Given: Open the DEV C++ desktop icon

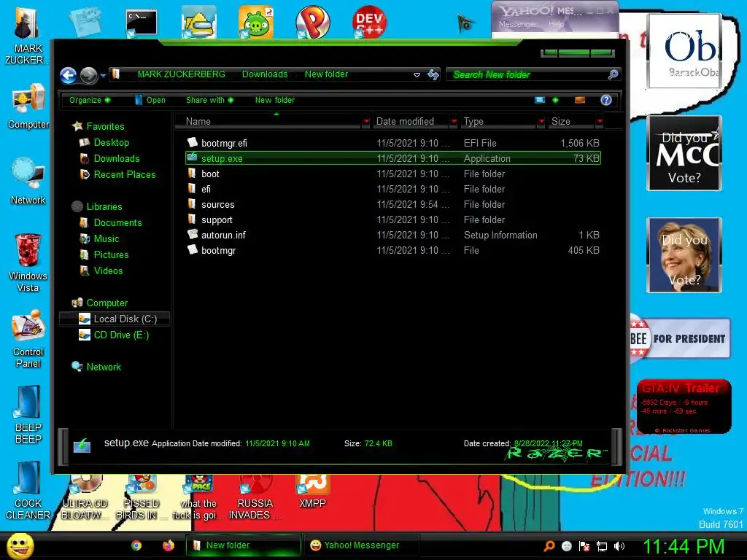Looking at the screenshot, I should point(369,21).
